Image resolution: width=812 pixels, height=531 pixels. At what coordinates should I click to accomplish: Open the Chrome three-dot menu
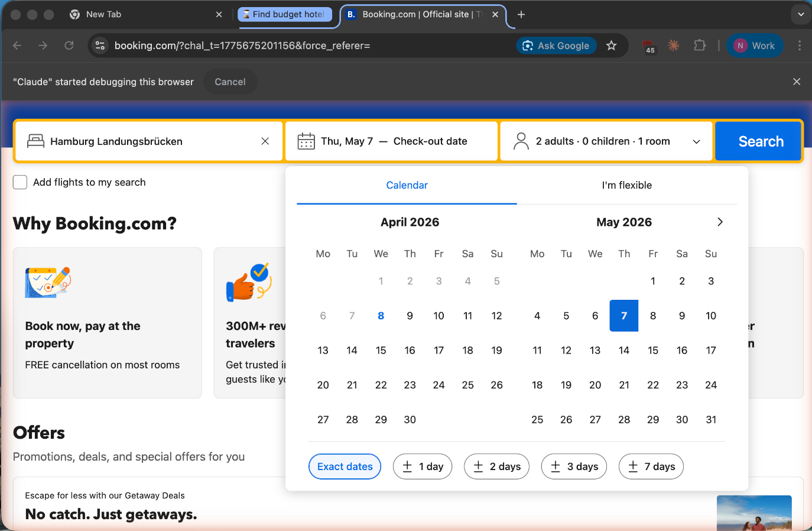pos(800,46)
